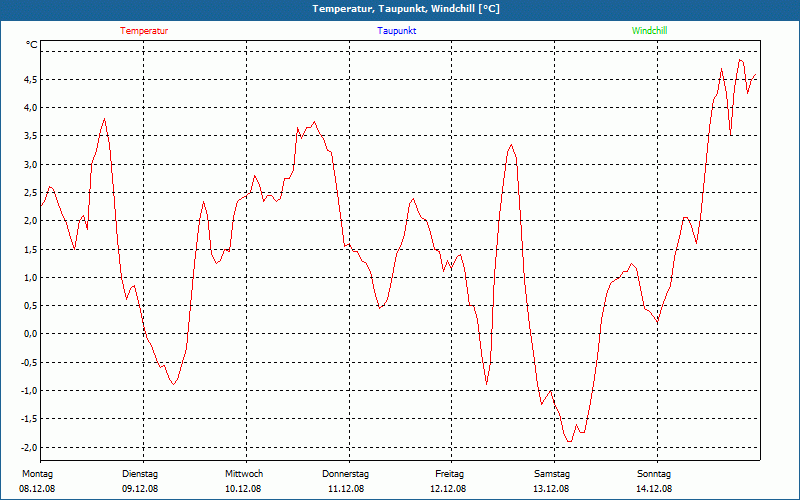Click the 3,0 y-axis value
This screenshot has height=500, width=800.
coord(31,164)
